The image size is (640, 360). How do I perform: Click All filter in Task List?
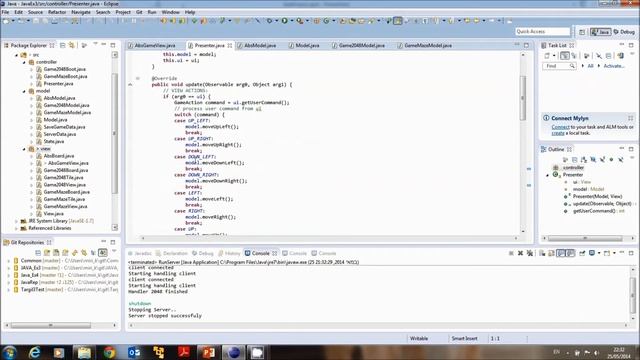(x=590, y=66)
